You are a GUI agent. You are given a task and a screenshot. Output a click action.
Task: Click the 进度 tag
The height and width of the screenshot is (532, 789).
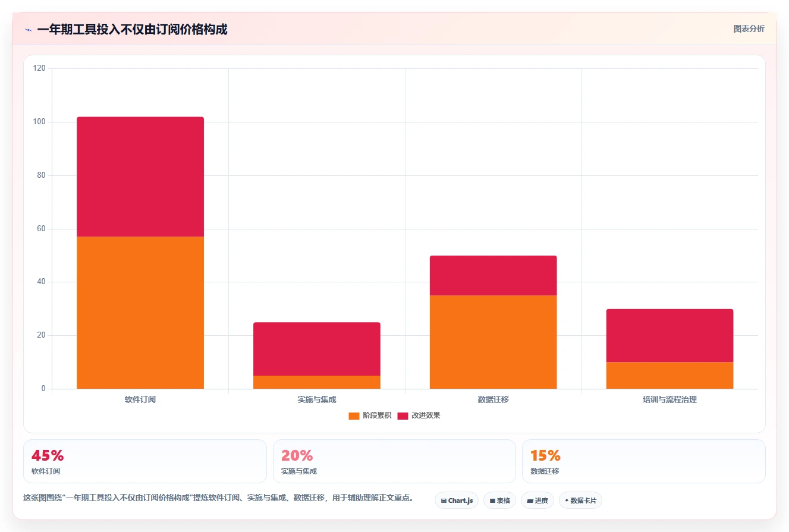[x=537, y=500]
